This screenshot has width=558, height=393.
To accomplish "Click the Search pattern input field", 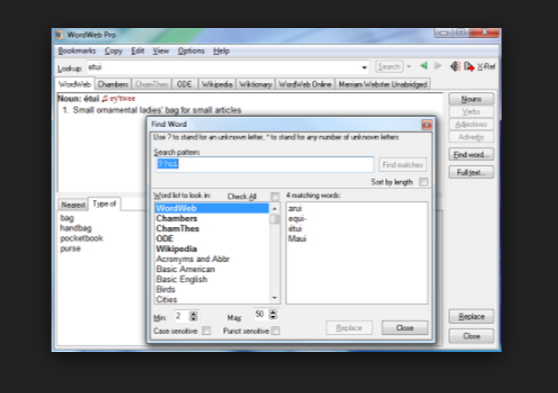I will click(x=265, y=164).
